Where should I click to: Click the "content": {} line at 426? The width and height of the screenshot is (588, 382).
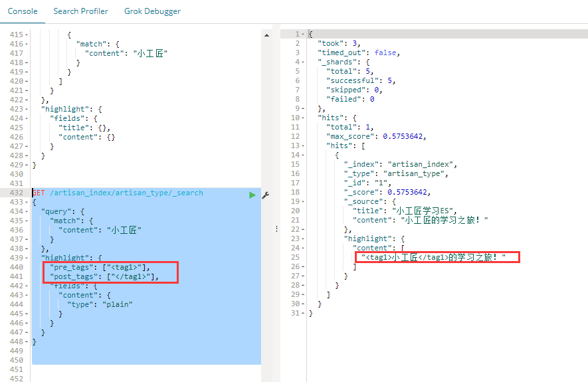pos(86,138)
